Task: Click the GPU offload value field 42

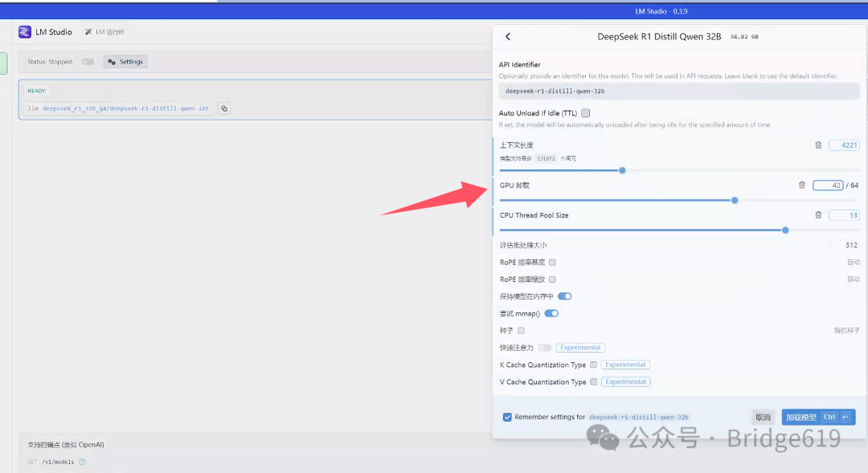Action: point(828,186)
